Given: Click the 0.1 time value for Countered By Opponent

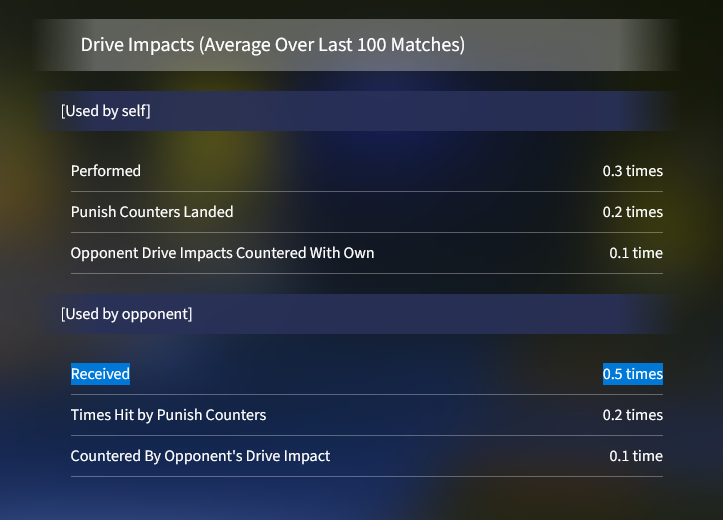Looking at the screenshot, I should (x=636, y=456).
